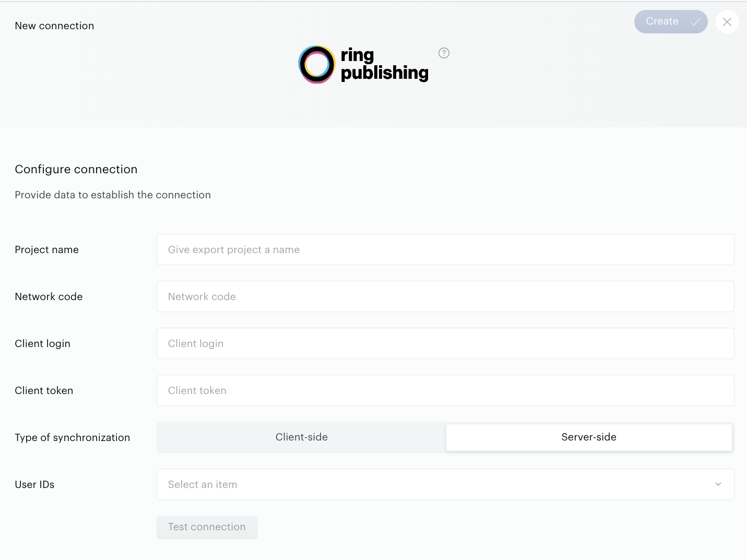This screenshot has width=747, height=560.
Task: Choose Server-side synchronization type
Action: pyautogui.click(x=589, y=437)
